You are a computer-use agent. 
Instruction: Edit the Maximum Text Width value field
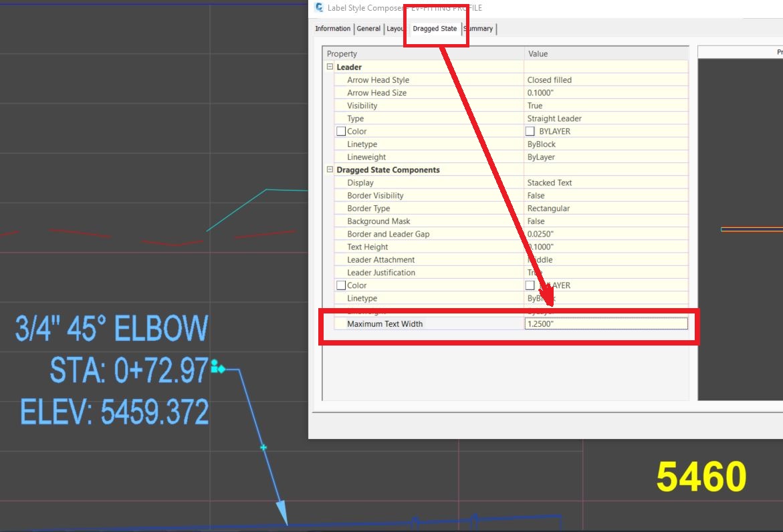point(606,324)
